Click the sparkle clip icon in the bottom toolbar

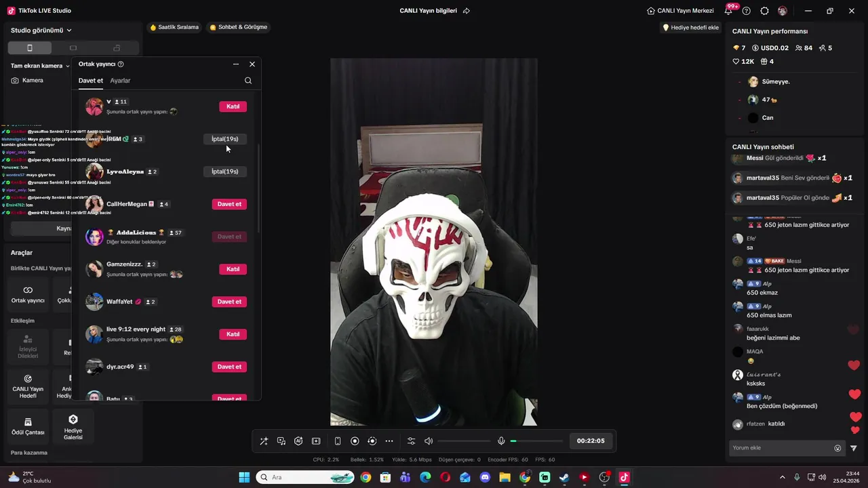click(316, 441)
